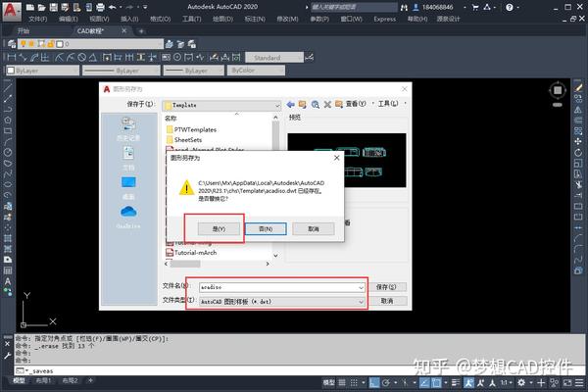588x392 pixels.
Task: Toggle polar tracking in status bar
Action: [x=386, y=382]
